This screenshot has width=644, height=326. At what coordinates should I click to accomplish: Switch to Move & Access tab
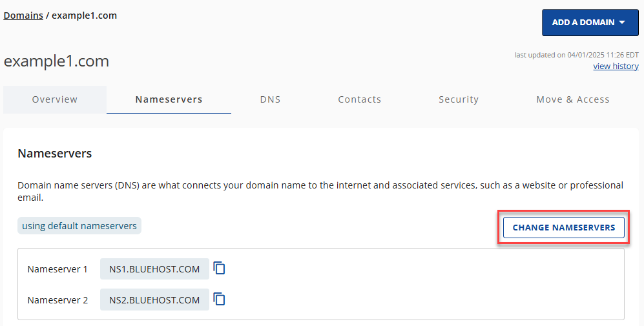click(573, 99)
